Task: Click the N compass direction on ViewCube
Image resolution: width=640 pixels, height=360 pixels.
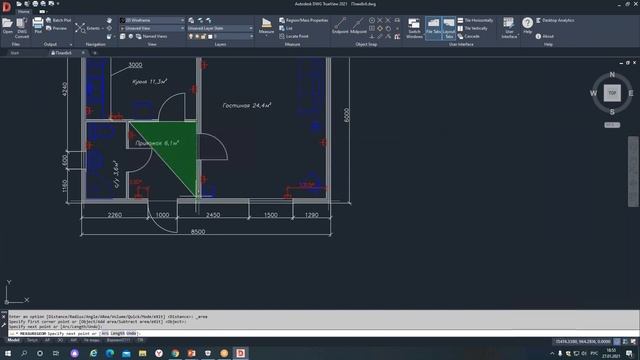Action: click(612, 75)
